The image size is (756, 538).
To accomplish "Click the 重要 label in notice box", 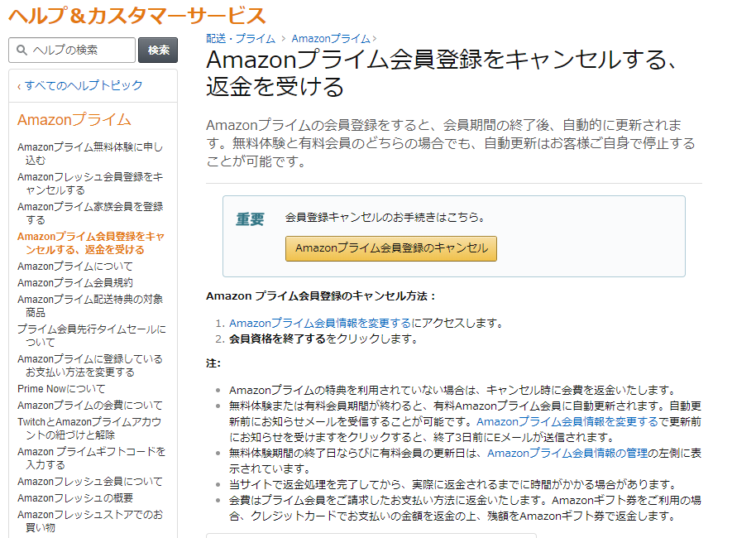I will (x=250, y=219).
